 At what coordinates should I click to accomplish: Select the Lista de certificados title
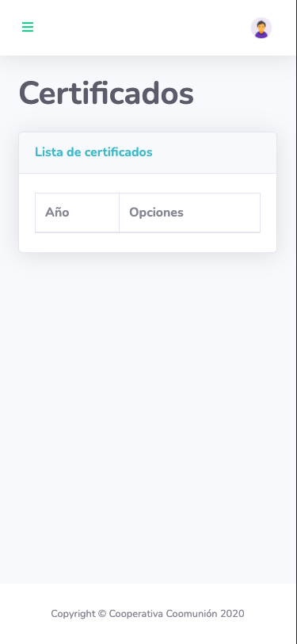pyautogui.click(x=93, y=152)
